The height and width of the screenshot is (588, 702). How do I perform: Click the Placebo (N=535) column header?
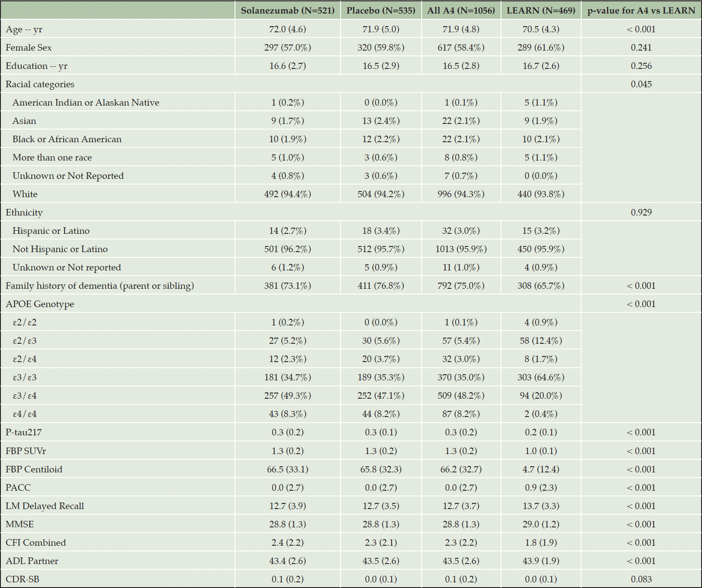381,10
